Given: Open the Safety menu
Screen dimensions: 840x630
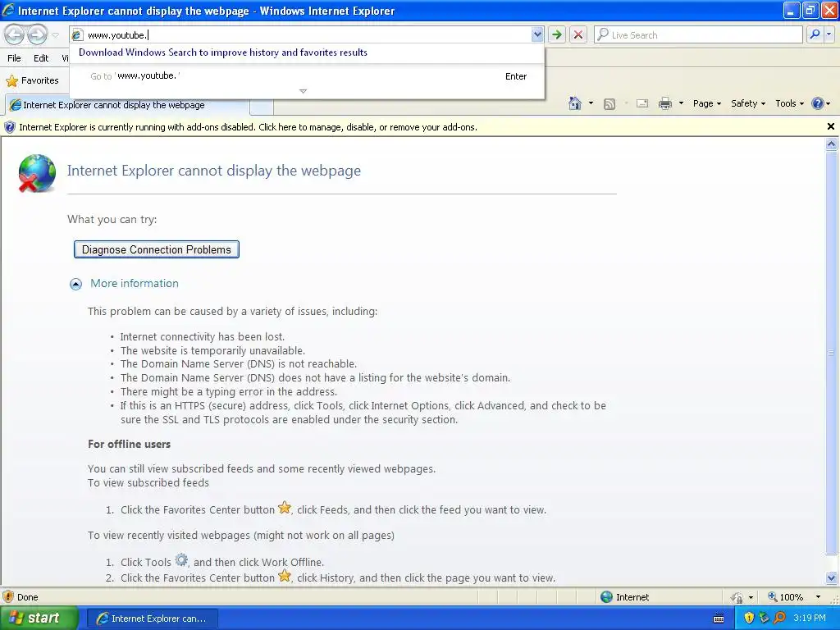Looking at the screenshot, I should pos(748,103).
